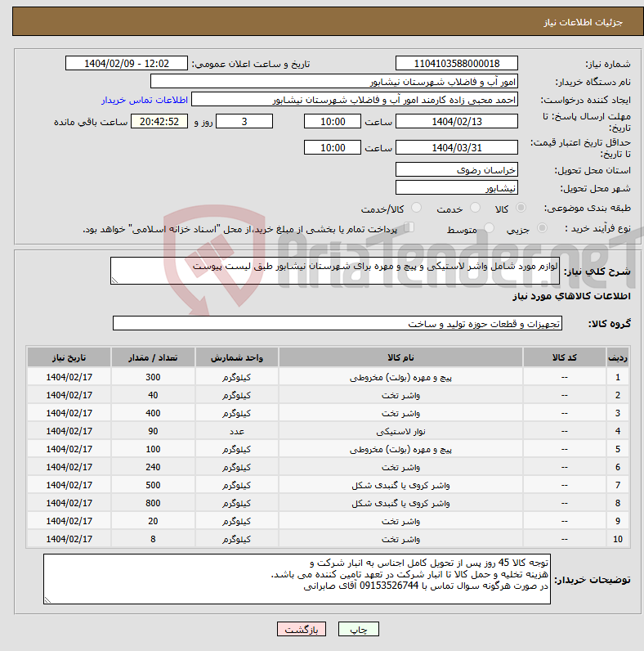
Task: Click the resize handle of description text area
Action: 115,281
